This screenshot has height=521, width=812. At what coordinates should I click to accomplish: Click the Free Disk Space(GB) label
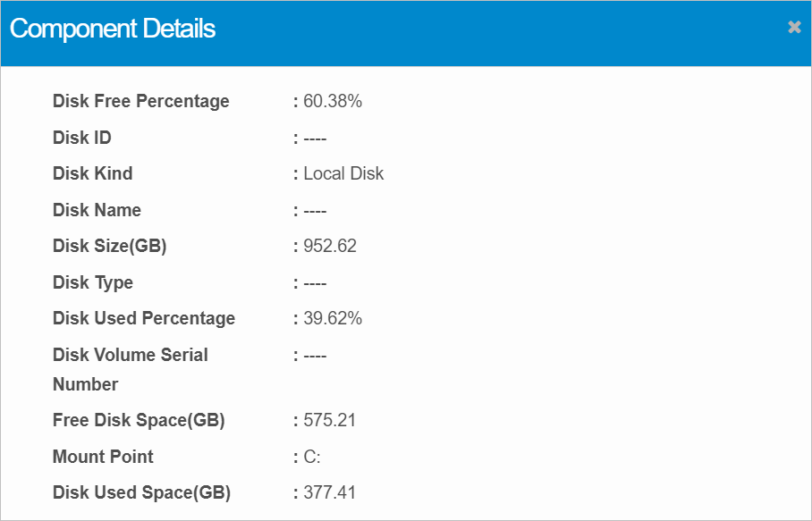(139, 420)
